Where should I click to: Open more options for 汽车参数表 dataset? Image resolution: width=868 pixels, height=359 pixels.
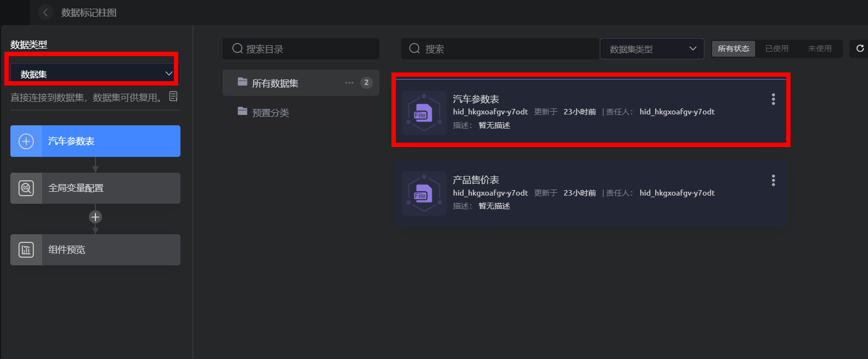tap(773, 99)
